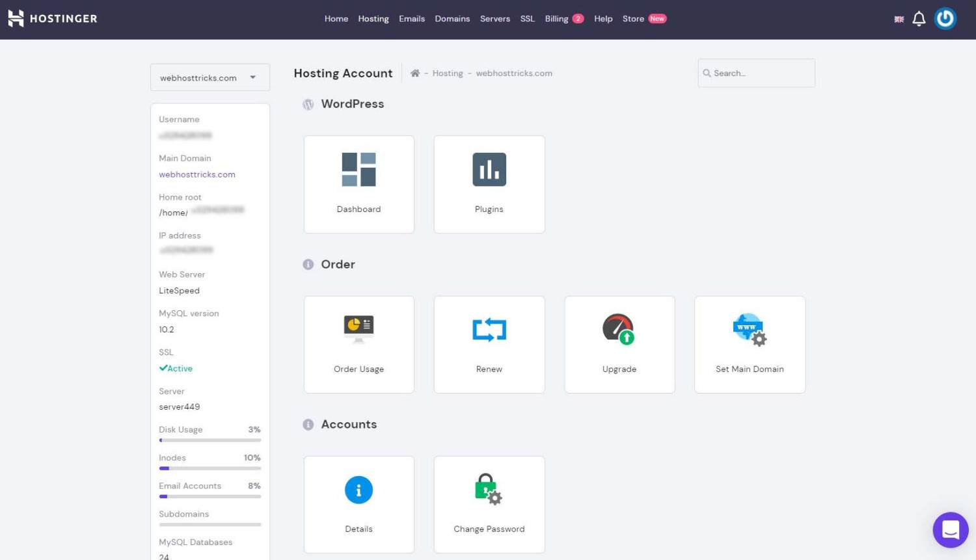
Task: Open the language flag selector
Action: (899, 20)
